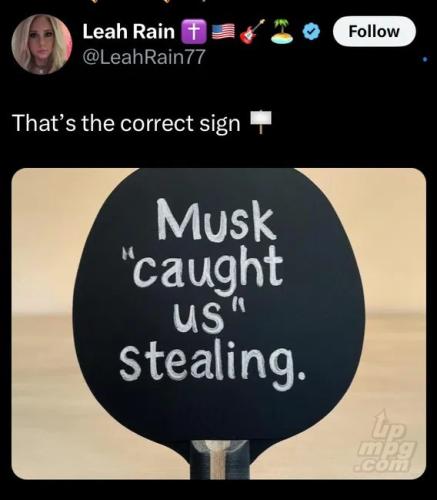Open the @LeahRain77 handle link

pyautogui.click(x=144, y=57)
